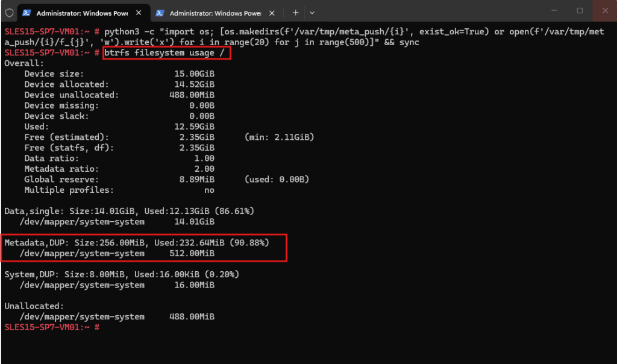
Task: Click the python3 makedirs command text
Action: [x=304, y=37]
